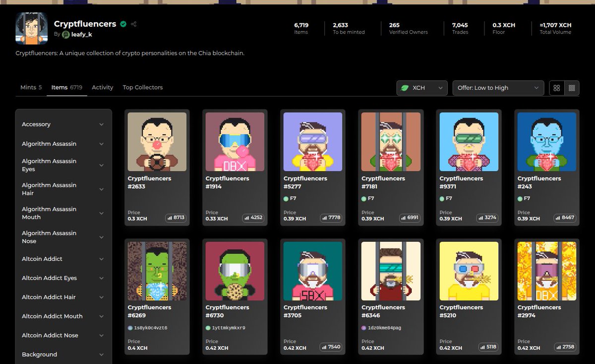
Task: Click the F7 owner on item #9371
Action: (x=446, y=199)
